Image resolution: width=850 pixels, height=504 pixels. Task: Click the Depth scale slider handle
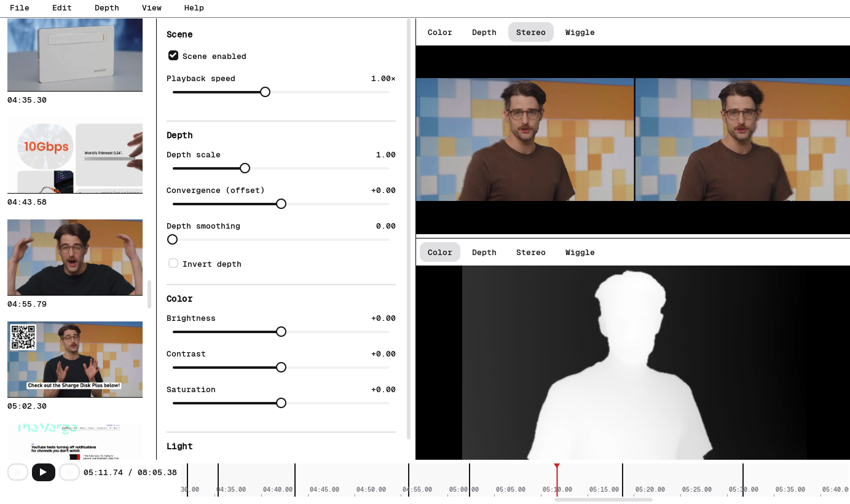point(245,168)
